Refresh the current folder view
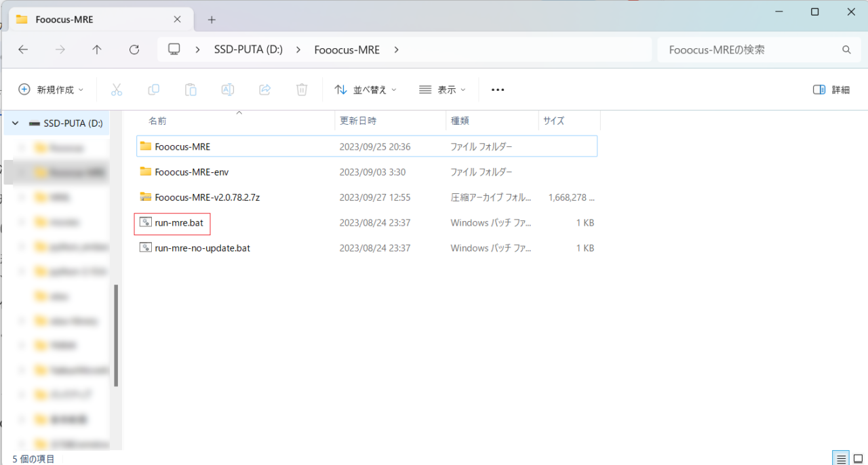The height and width of the screenshot is (465, 868). (134, 49)
